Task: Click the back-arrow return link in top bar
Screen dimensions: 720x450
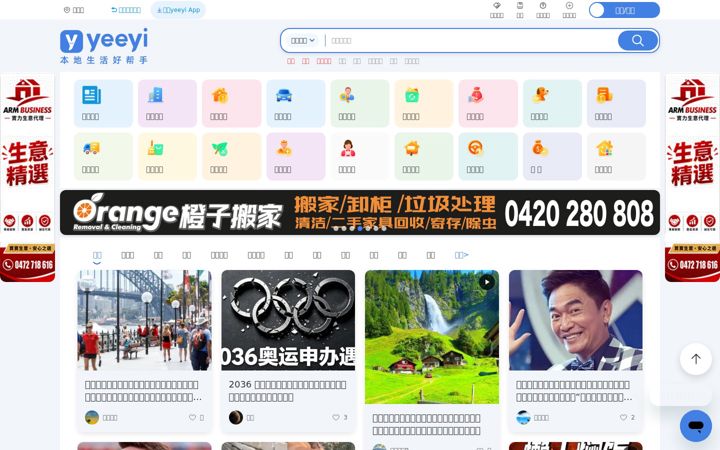Action: pyautogui.click(x=126, y=10)
